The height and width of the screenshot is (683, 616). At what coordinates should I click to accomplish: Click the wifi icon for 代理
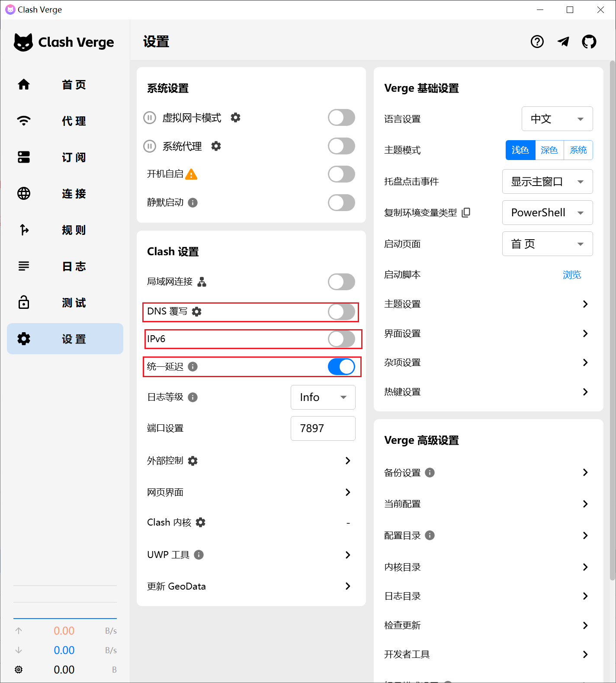click(x=24, y=121)
